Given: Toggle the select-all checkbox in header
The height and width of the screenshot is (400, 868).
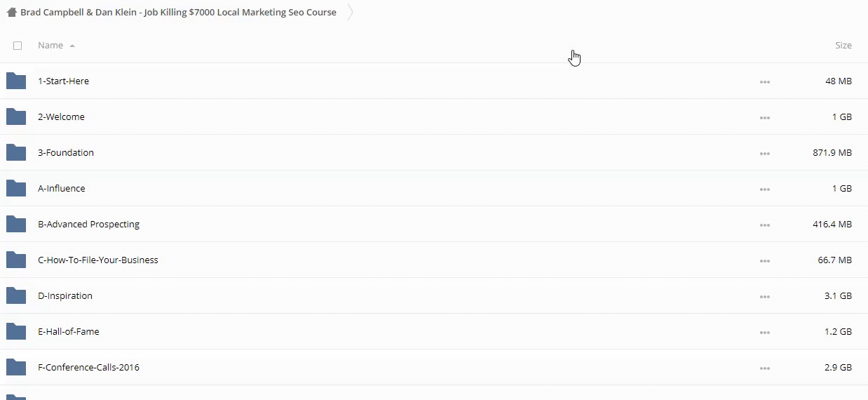Looking at the screenshot, I should tap(18, 46).
